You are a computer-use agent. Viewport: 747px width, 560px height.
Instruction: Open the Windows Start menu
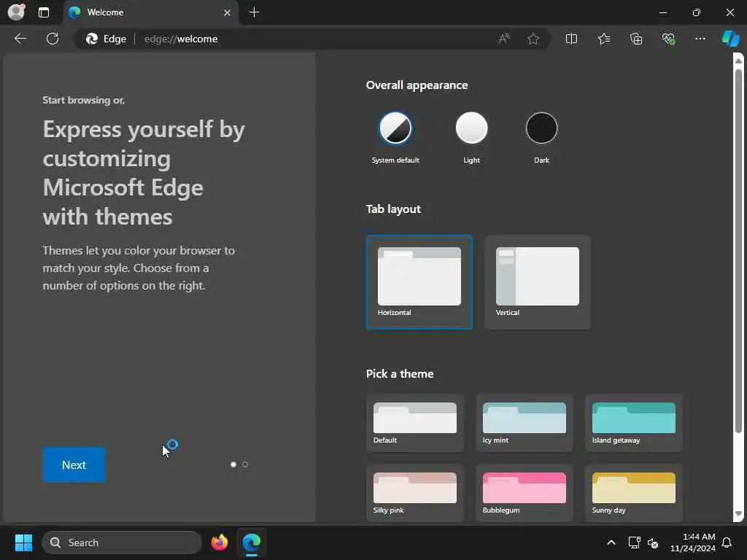pyautogui.click(x=23, y=542)
